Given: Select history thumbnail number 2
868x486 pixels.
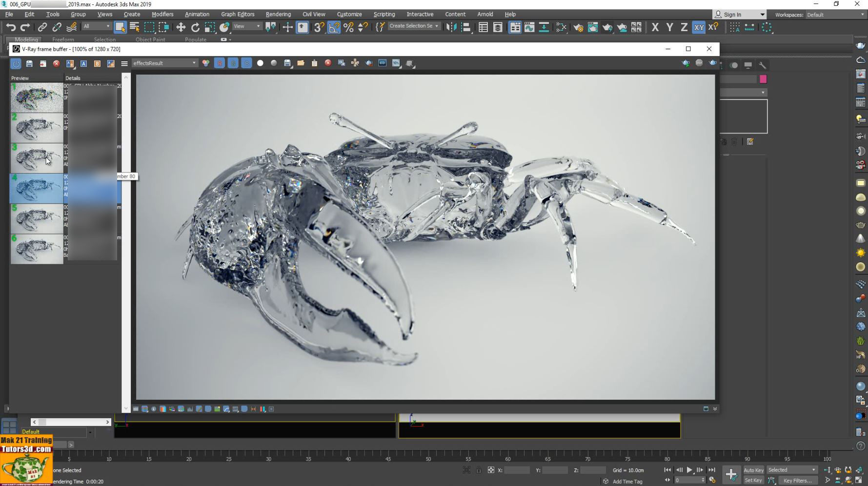Looking at the screenshot, I should 37,128.
